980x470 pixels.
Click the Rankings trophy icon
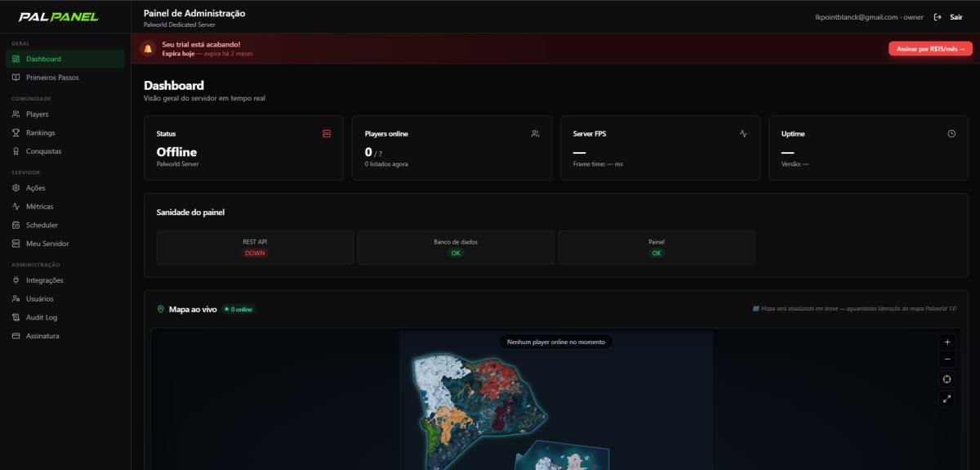[16, 132]
